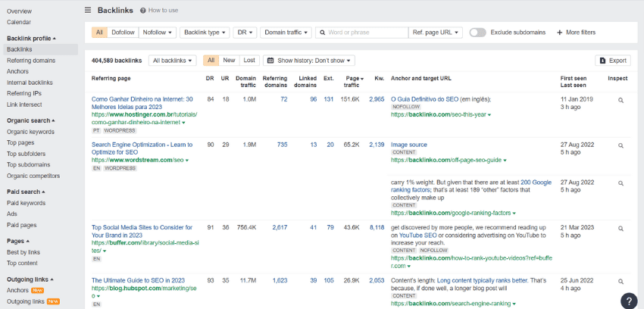Viewport: 644px width, 309px height.
Task: Inspect the buffer.com backlink row
Action: [x=621, y=229]
